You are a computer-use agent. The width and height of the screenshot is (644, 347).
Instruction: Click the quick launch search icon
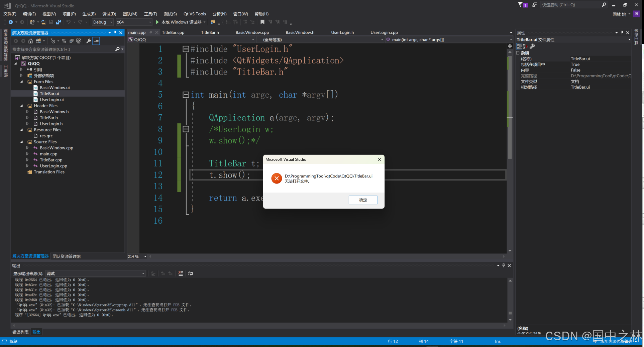(604, 5)
